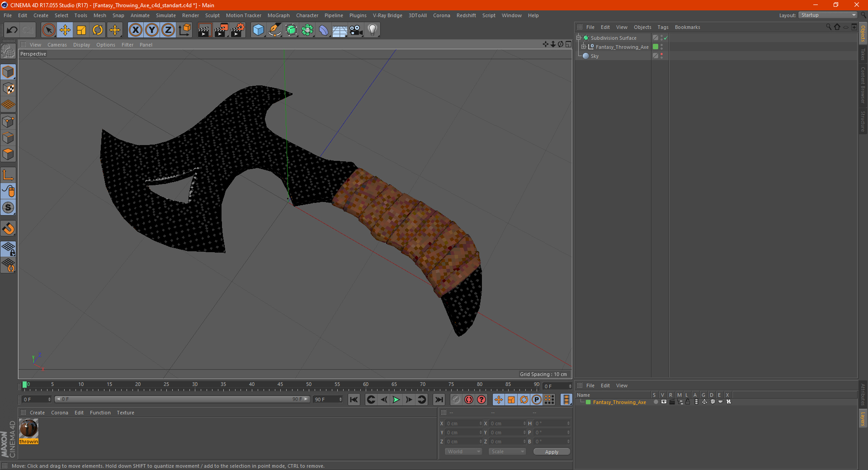868x470 pixels.
Task: Click Render View clapperboard icon
Action: tap(204, 30)
